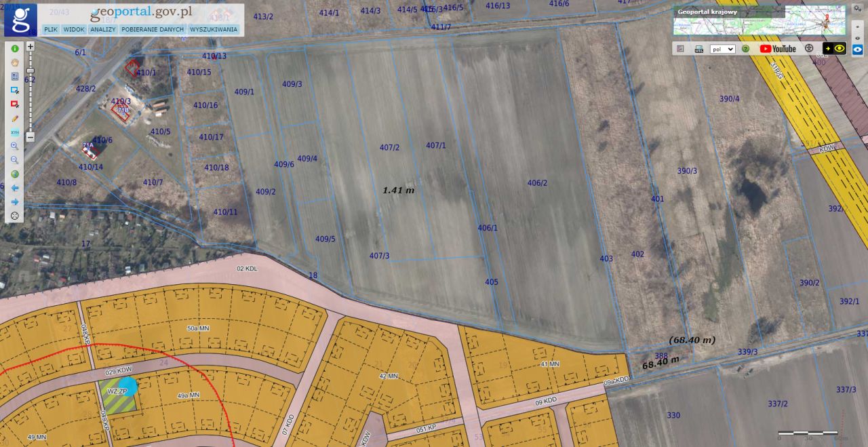This screenshot has height=447, width=868.
Task: Go to previous map view arrow
Action: [x=14, y=188]
